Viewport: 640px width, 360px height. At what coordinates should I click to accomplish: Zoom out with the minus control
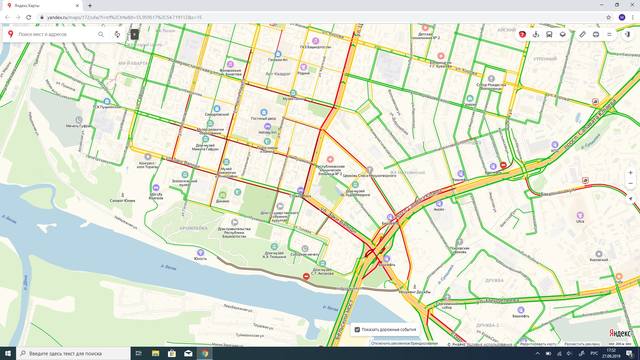[x=631, y=183]
